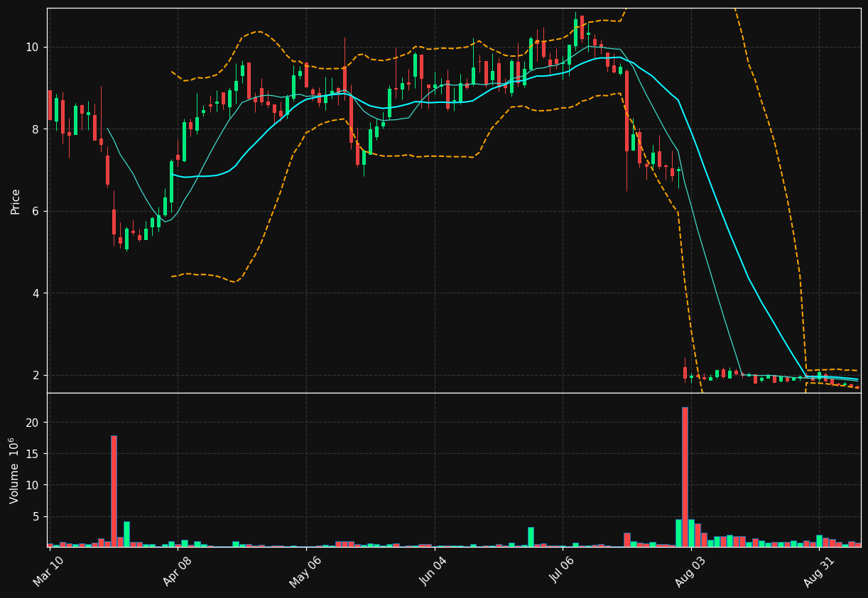The image size is (868, 598).
Task: Click the Aug 31 date label
Action: [x=820, y=571]
